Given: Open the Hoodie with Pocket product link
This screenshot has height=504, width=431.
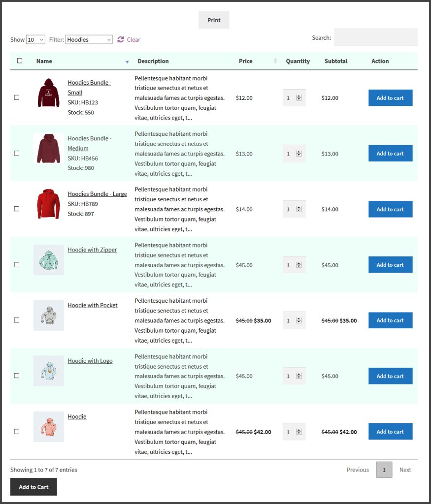Looking at the screenshot, I should (93, 305).
